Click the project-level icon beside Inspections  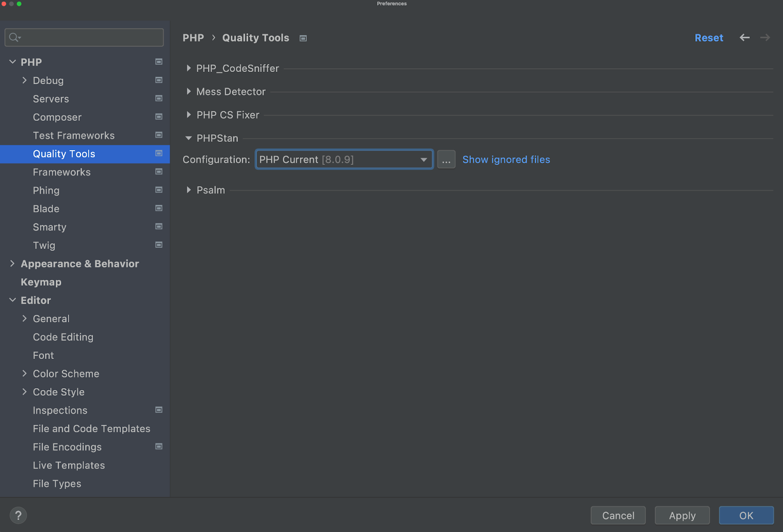(159, 410)
